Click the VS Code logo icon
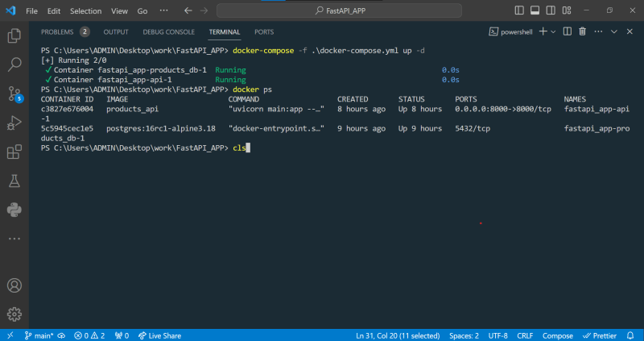 click(10, 10)
